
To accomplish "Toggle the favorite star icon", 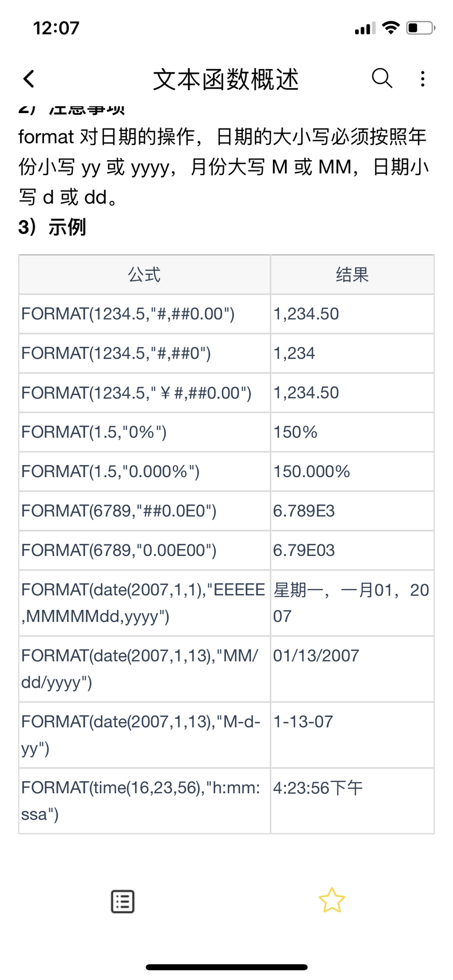I will [x=332, y=900].
